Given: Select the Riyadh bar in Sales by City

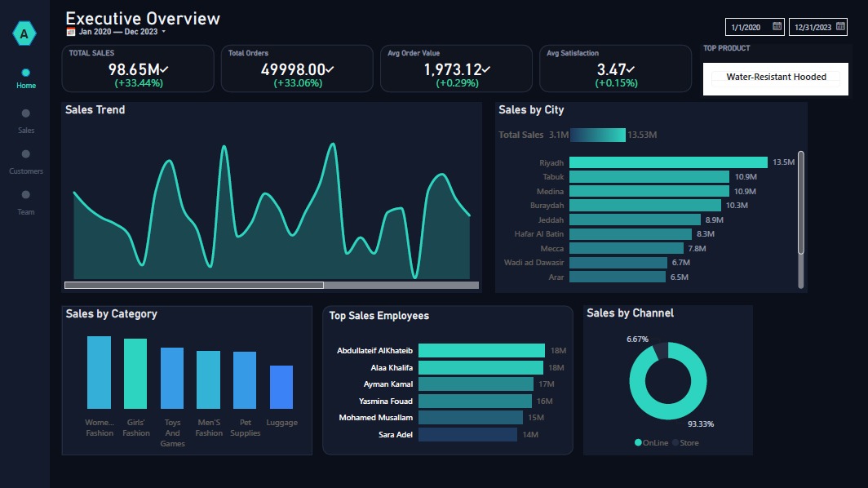Looking at the screenshot, I should click(668, 162).
